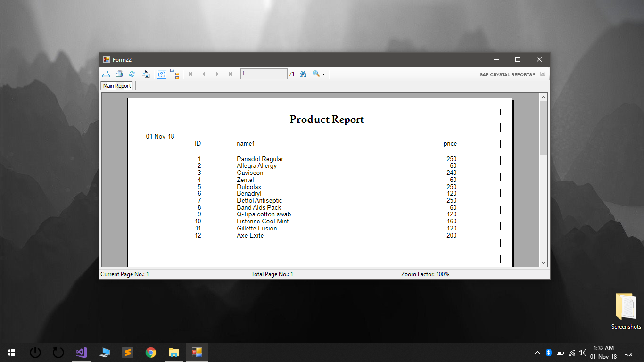Select Dettol Antiseptic entry
The height and width of the screenshot is (362, 644).
(x=259, y=201)
